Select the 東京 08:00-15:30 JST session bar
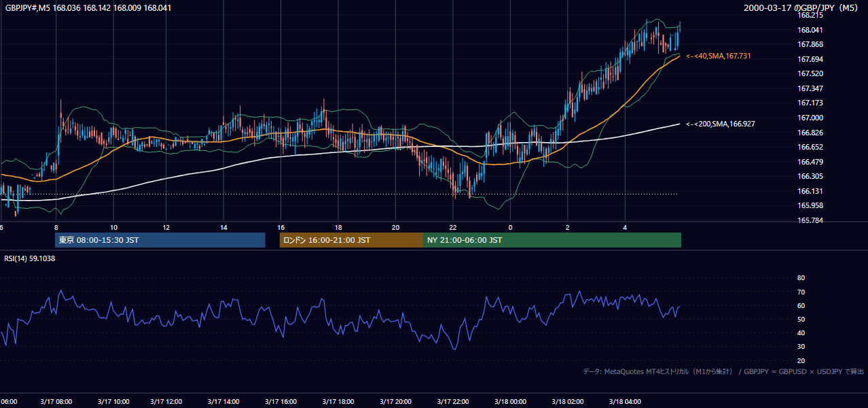The height and width of the screenshot is (408, 868). 160,240
